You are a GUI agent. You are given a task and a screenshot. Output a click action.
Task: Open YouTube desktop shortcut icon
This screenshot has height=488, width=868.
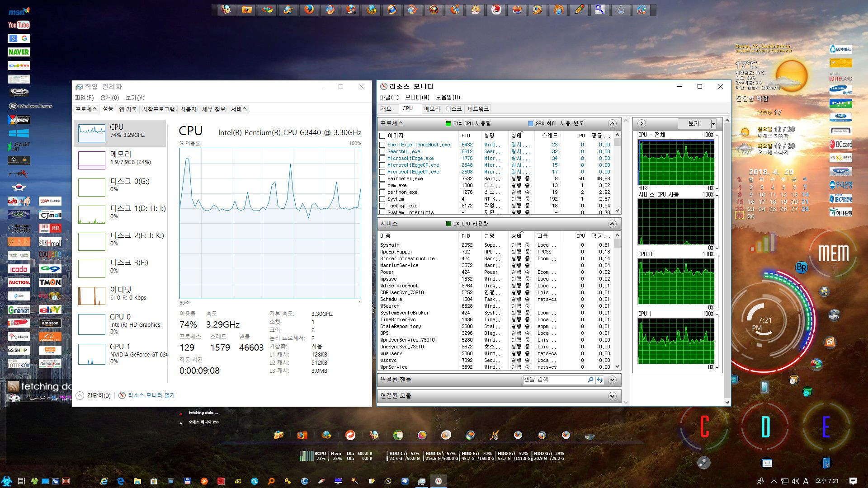coord(19,25)
